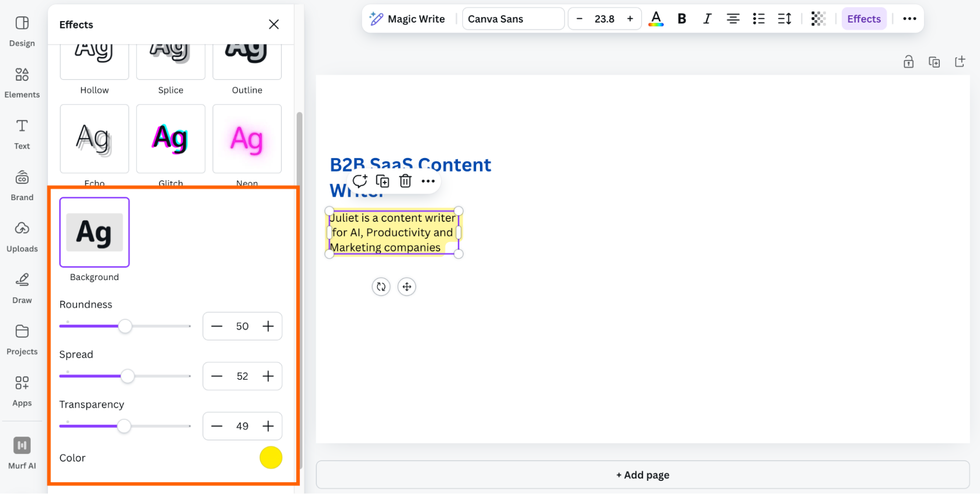Apply the Echo text effect

tap(94, 138)
